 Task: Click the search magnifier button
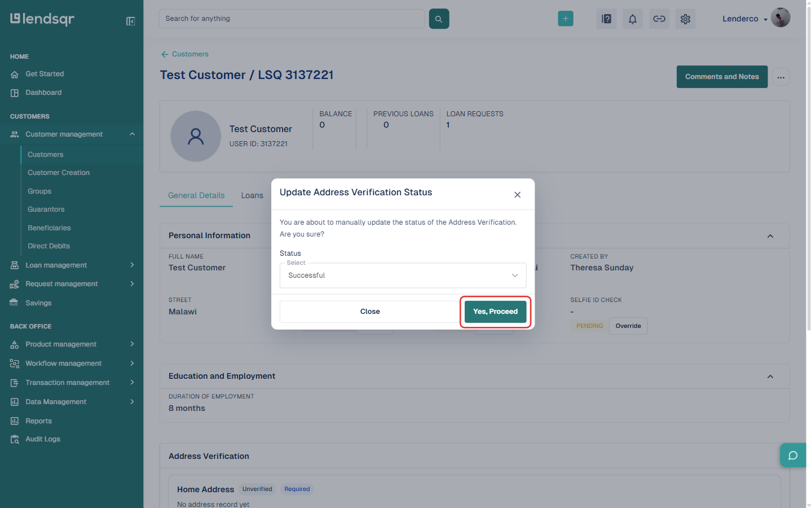point(439,19)
